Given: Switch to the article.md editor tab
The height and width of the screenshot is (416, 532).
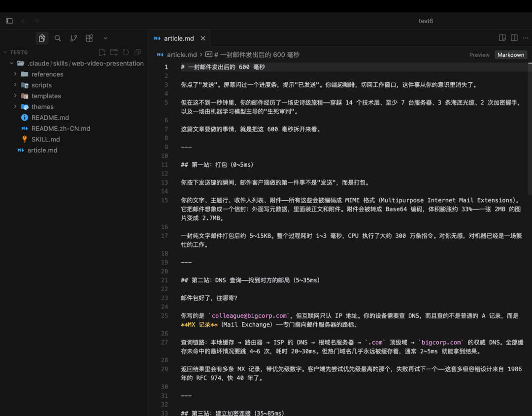Looking at the screenshot, I should [179, 38].
